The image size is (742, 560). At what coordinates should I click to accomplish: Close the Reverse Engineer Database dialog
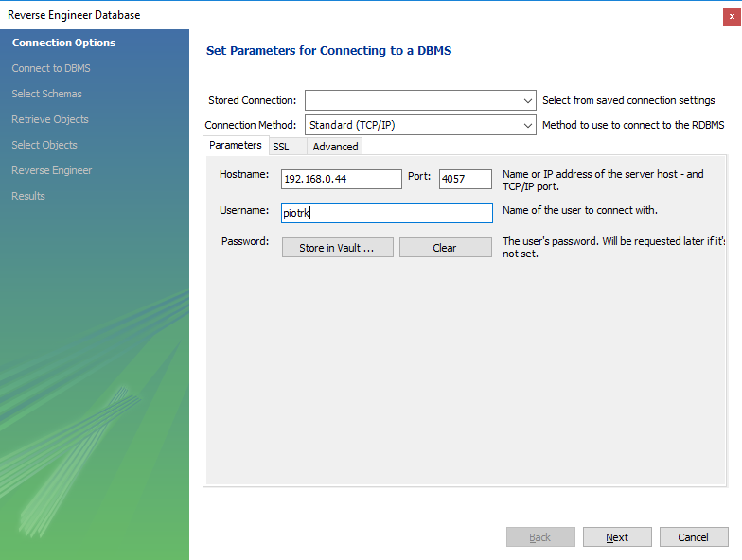tap(731, 15)
